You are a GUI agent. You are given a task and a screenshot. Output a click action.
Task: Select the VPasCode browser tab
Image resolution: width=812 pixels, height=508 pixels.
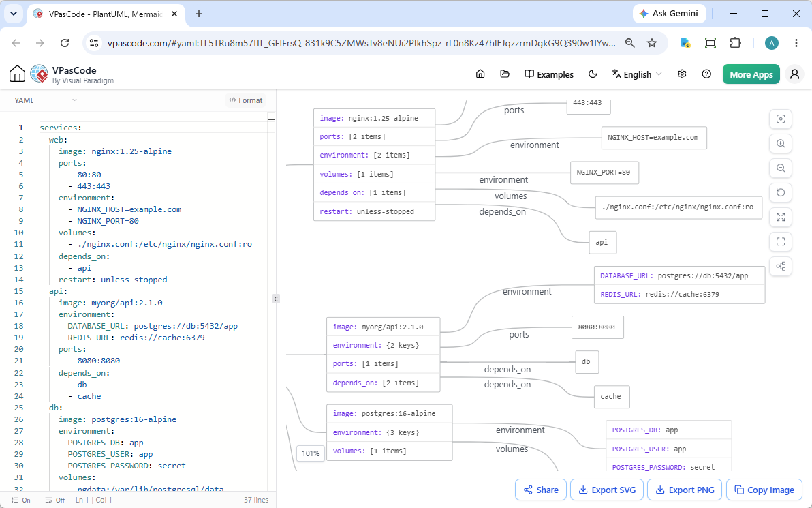coord(106,14)
